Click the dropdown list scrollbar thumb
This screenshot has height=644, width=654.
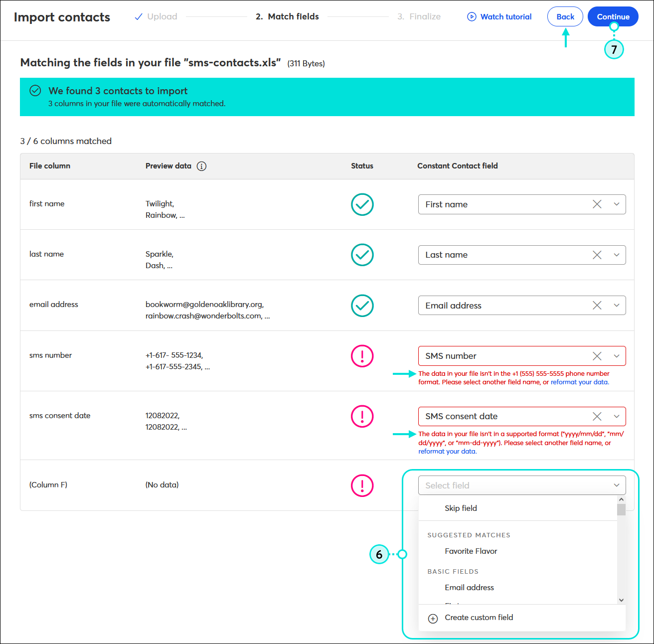tap(621, 509)
